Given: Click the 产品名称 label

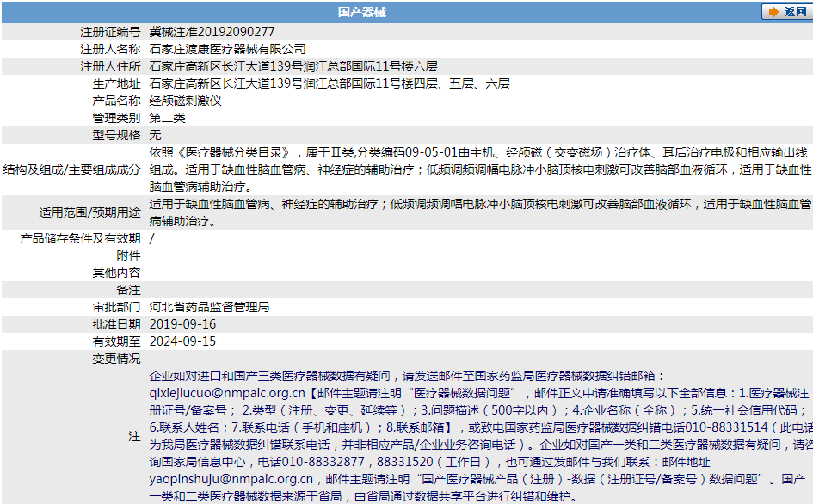Looking at the screenshot, I should tap(116, 101).
